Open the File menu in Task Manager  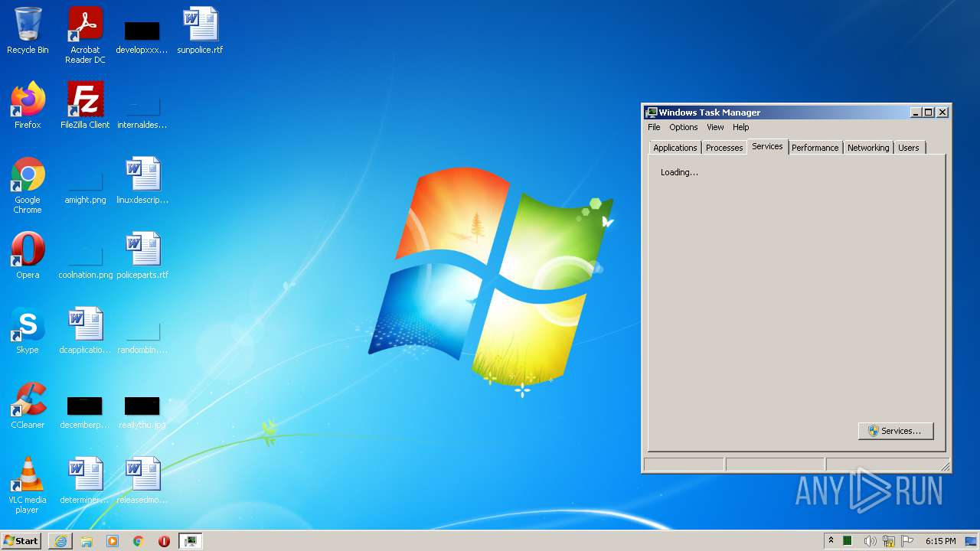click(x=654, y=127)
